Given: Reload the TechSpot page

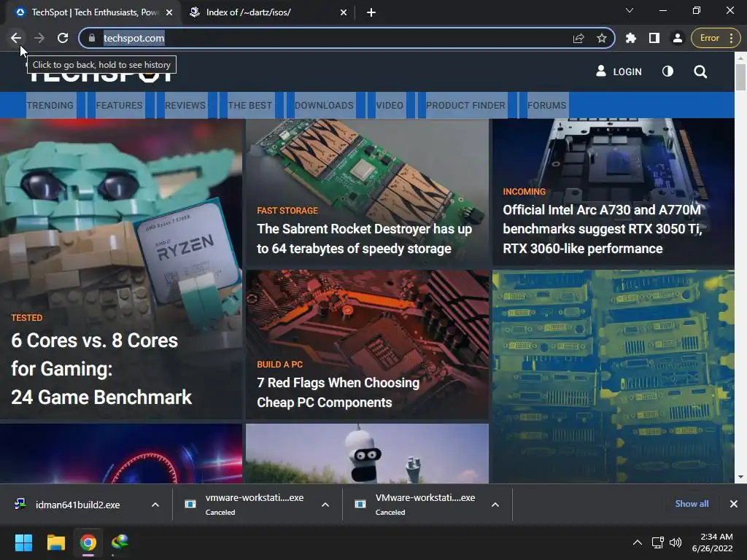Looking at the screenshot, I should pos(63,38).
